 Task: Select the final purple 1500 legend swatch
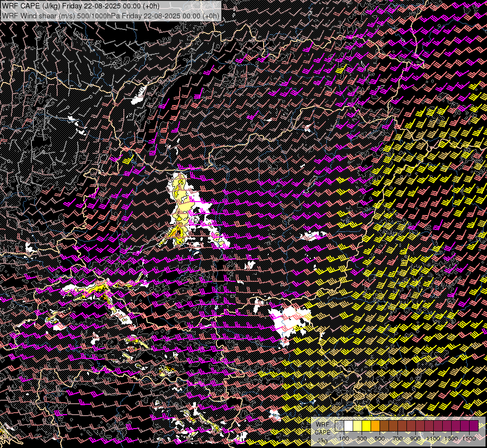pyautogui.click(x=474, y=426)
